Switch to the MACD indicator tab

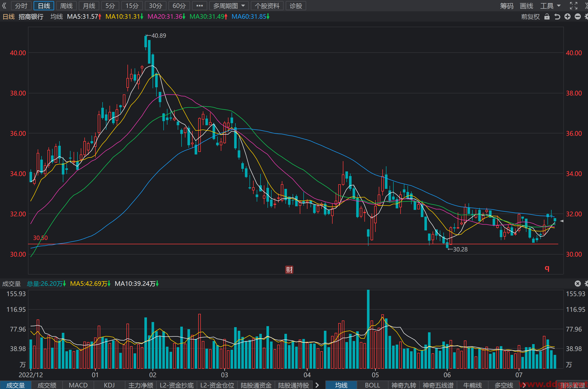[78, 385]
